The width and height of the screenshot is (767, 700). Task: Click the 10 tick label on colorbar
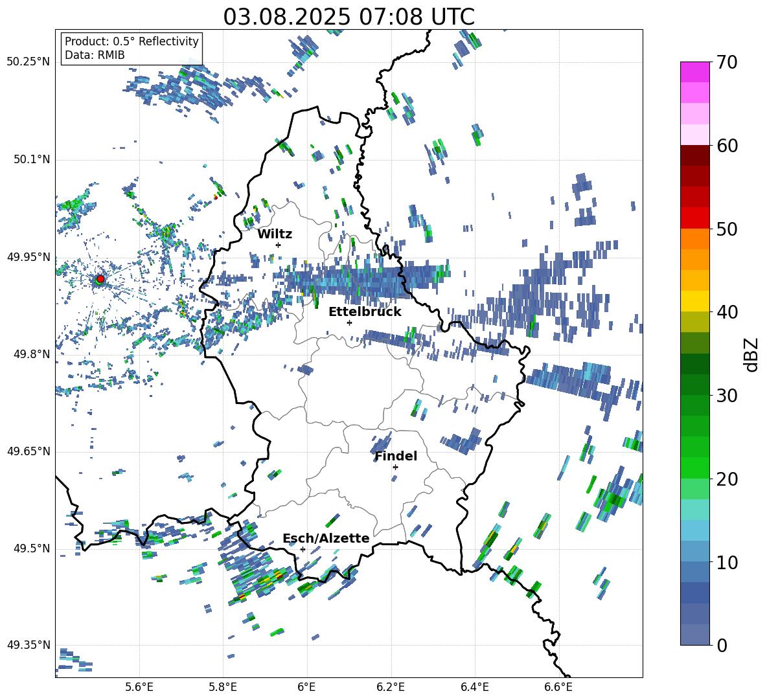727,562
